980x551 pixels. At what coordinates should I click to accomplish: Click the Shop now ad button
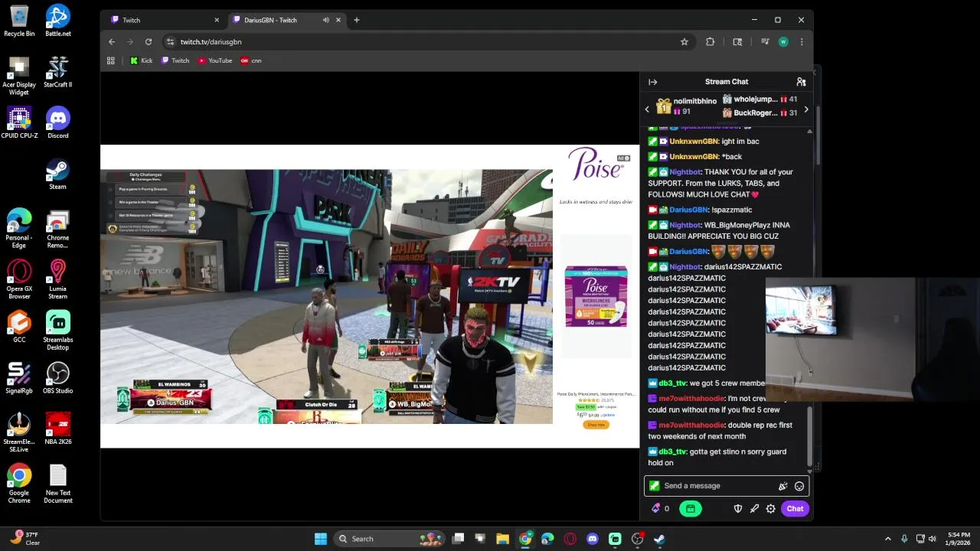click(596, 425)
